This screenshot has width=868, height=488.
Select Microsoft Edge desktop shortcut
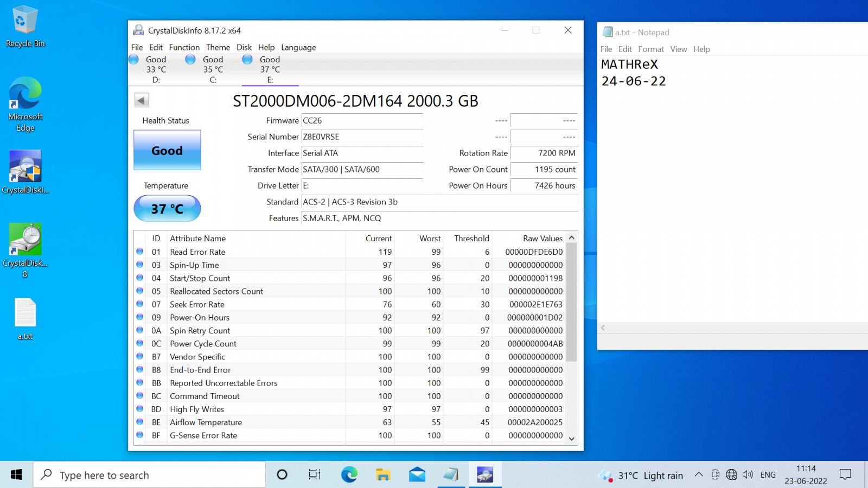25,104
